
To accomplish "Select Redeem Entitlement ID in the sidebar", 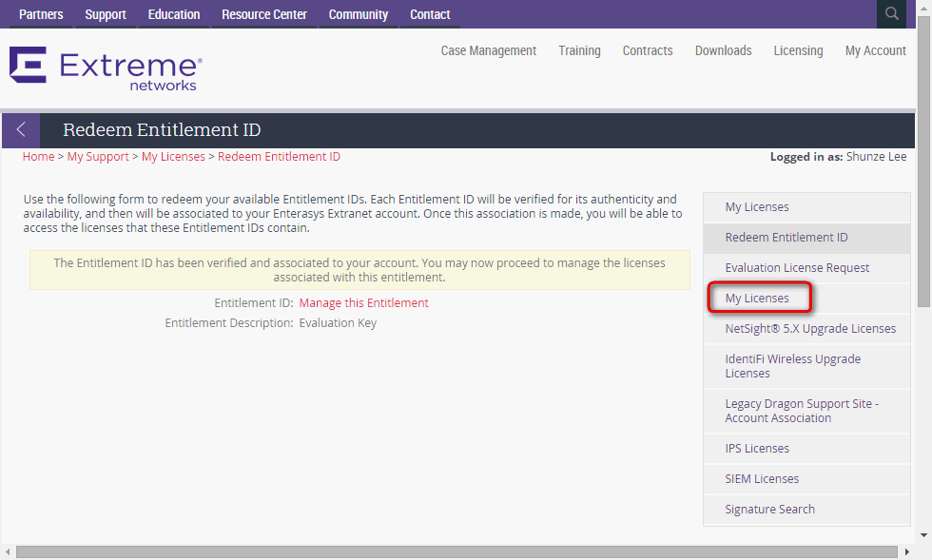I will coord(806,237).
